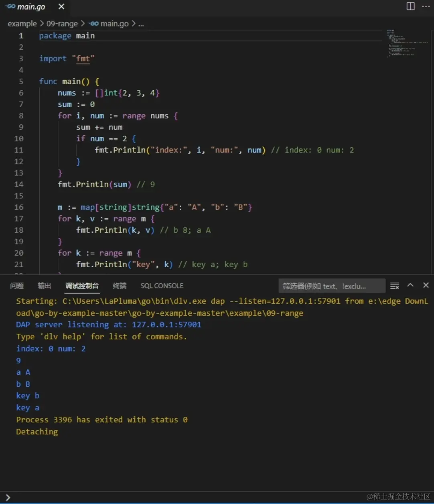Click the 'key a' console output line
This screenshot has width=434, height=504.
click(x=28, y=408)
